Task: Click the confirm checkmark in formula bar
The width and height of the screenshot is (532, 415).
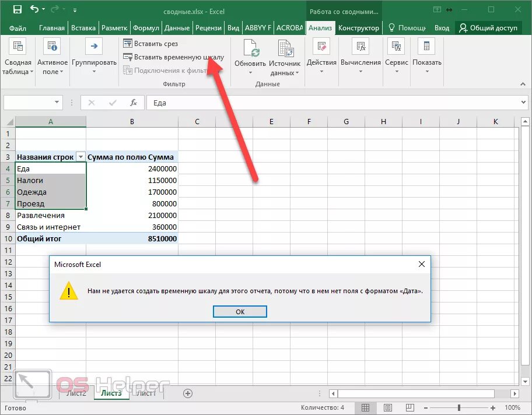Action: (x=113, y=103)
